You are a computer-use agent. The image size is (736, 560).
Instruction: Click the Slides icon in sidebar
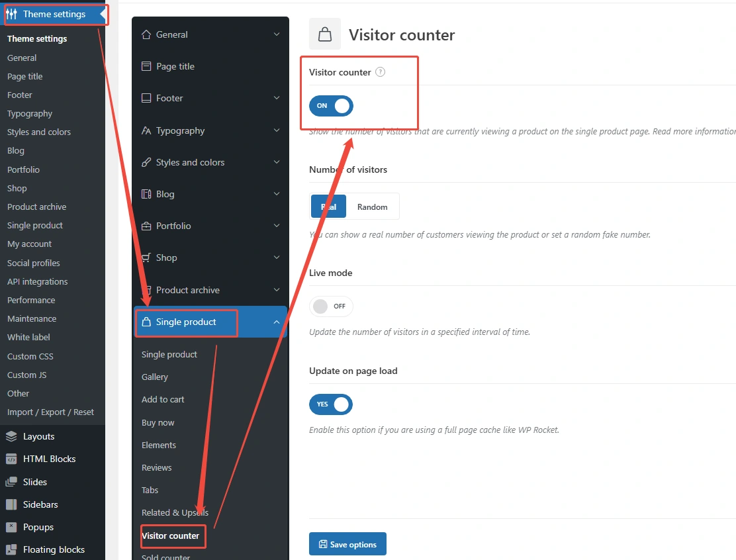(11, 482)
